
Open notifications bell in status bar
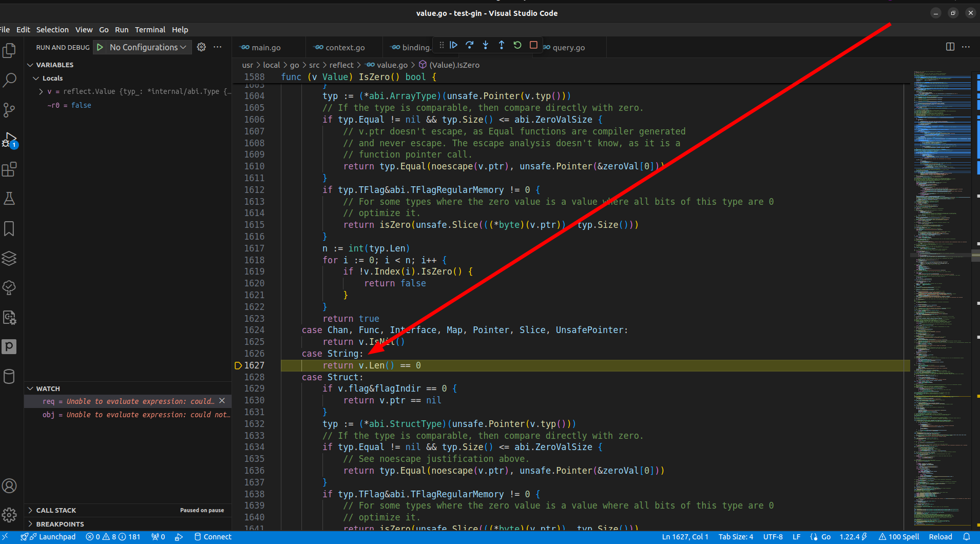[967, 537]
